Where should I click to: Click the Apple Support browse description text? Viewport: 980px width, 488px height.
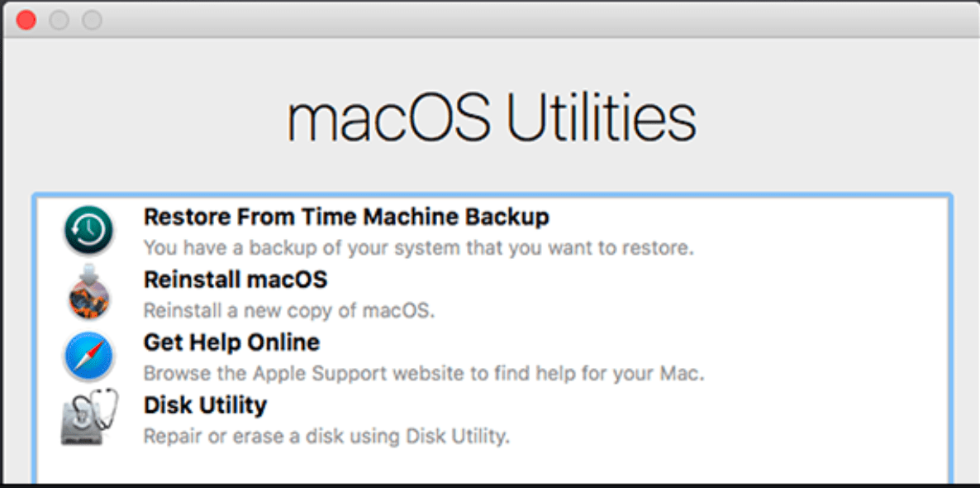click(x=424, y=373)
